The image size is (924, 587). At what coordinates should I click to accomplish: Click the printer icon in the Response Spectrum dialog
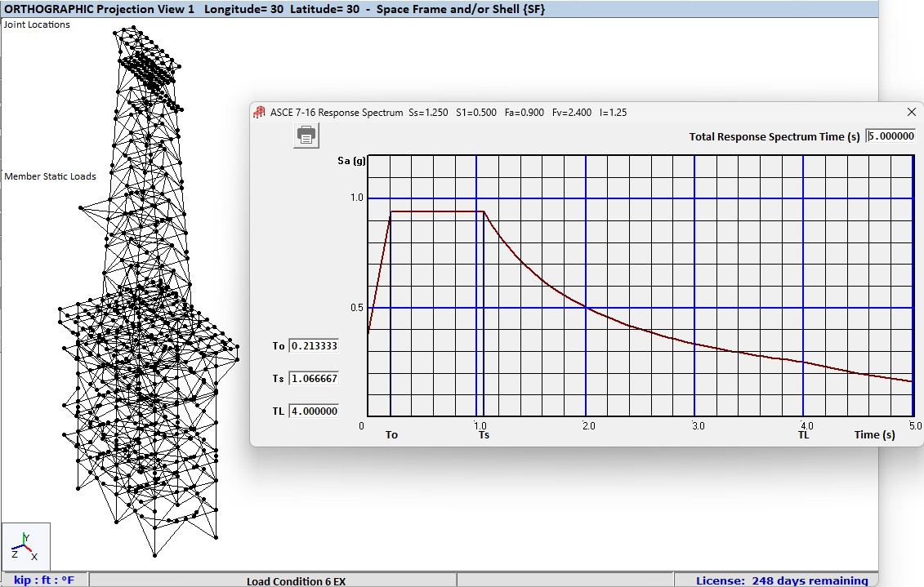click(306, 136)
